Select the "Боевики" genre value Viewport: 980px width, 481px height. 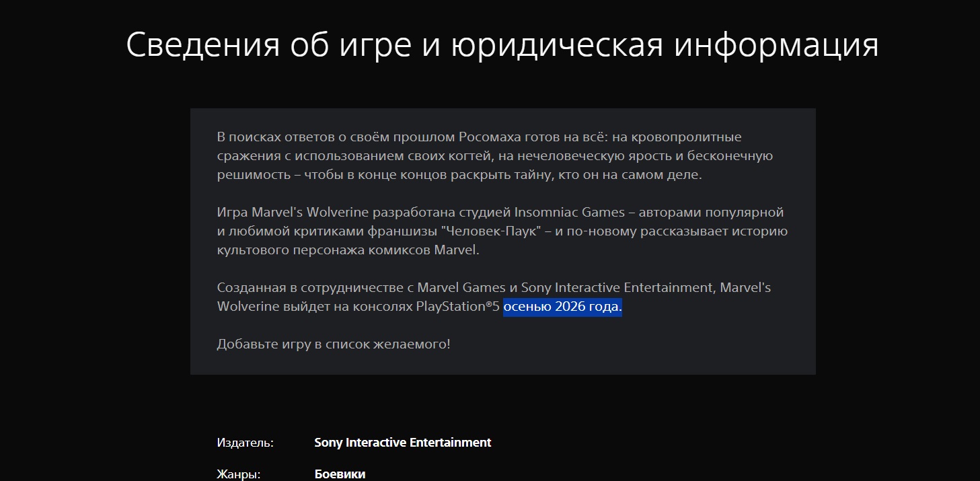point(340,474)
